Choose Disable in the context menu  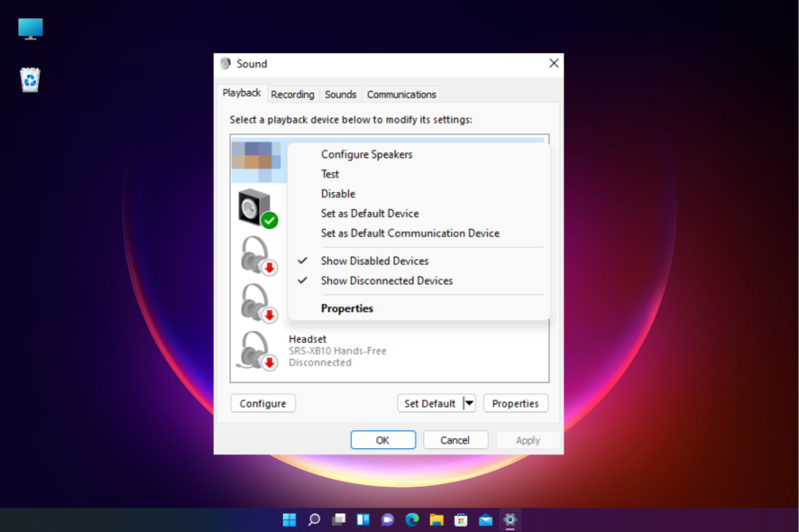click(x=418, y=194)
